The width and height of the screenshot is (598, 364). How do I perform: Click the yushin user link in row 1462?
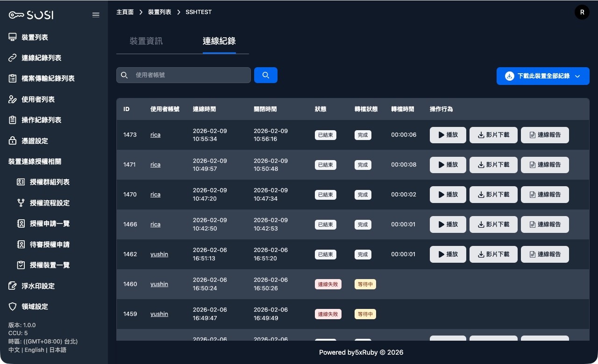point(159,254)
